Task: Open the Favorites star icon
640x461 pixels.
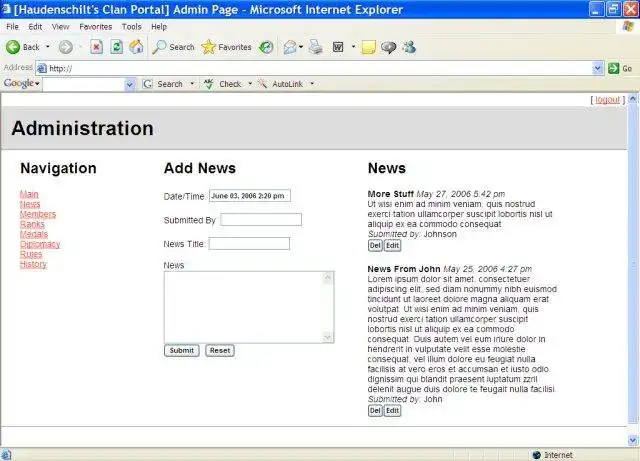Action: tap(208, 47)
